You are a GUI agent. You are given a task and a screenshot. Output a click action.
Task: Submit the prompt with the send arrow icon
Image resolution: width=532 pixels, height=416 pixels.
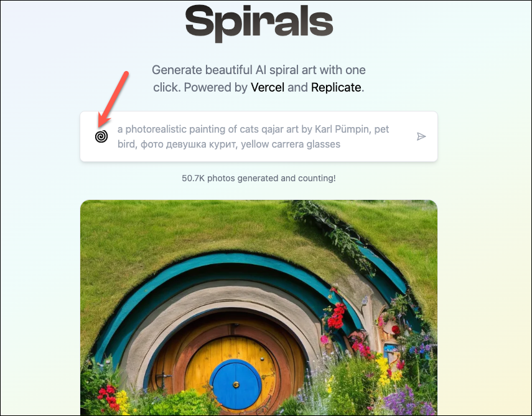tap(421, 136)
